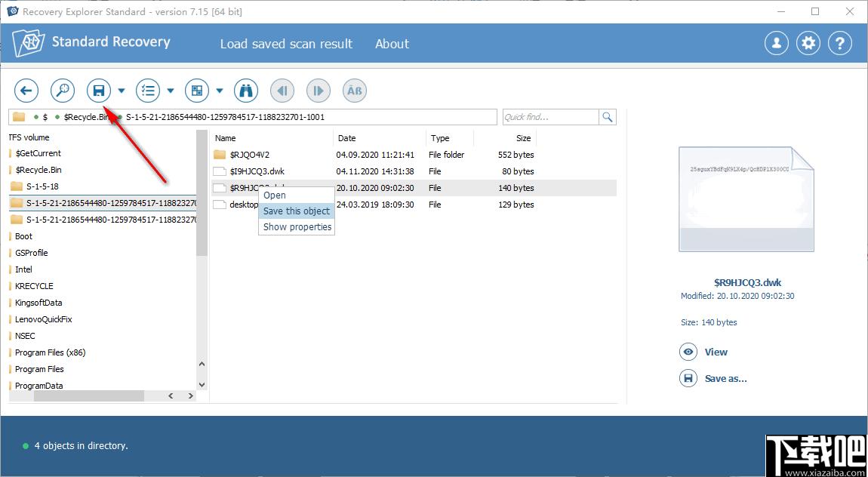Click the 140 bytes size cell
Screen dimensions: 868x477
(x=516, y=188)
